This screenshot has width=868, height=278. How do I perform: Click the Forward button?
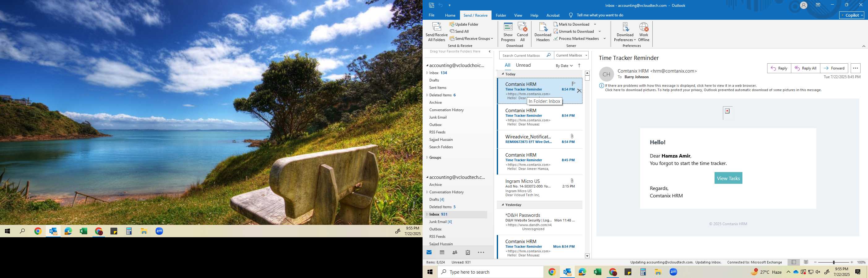(x=834, y=68)
